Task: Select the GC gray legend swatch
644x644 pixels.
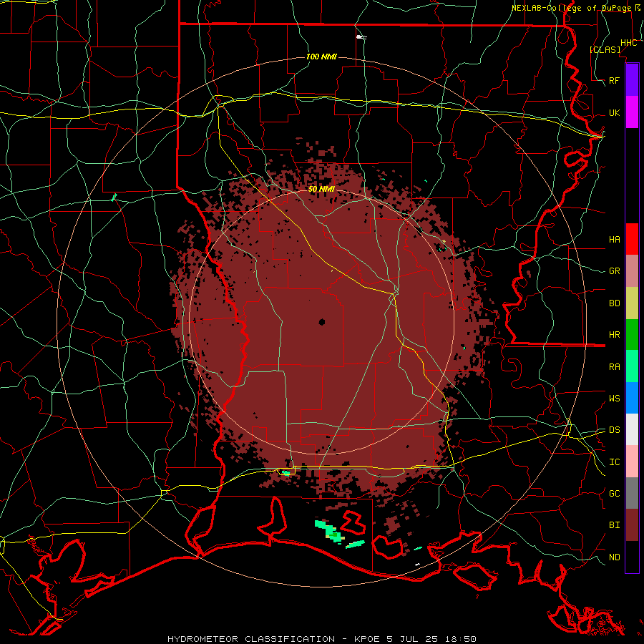Action: tap(632, 493)
